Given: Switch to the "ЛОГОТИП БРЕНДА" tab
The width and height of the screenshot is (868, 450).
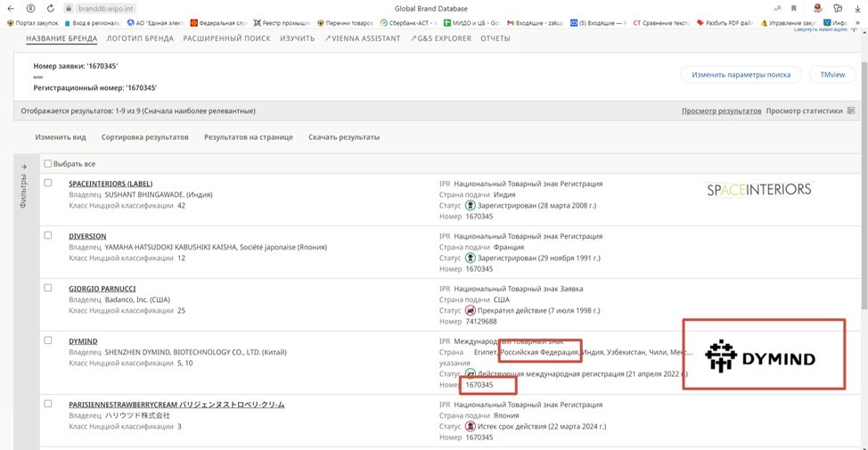Looking at the screenshot, I should 140,38.
